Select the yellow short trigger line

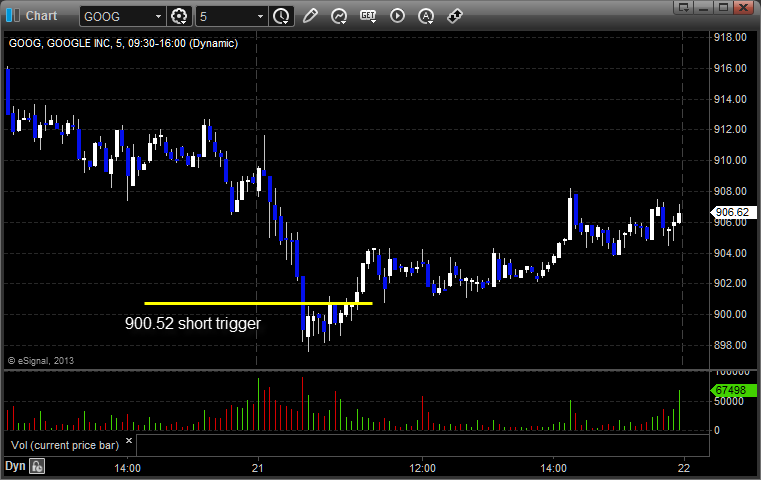pos(258,303)
